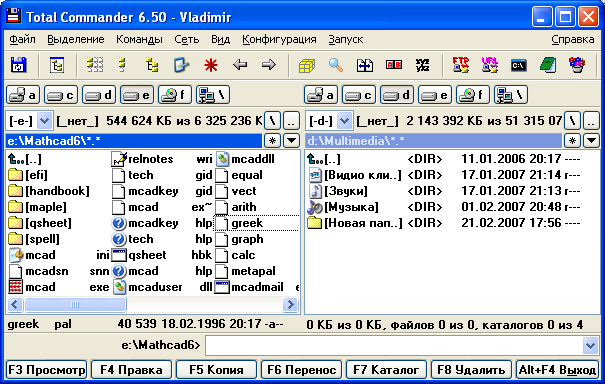The image size is (605, 384).
Task: Click the red asterisk toolbar icon
Action: (211, 65)
